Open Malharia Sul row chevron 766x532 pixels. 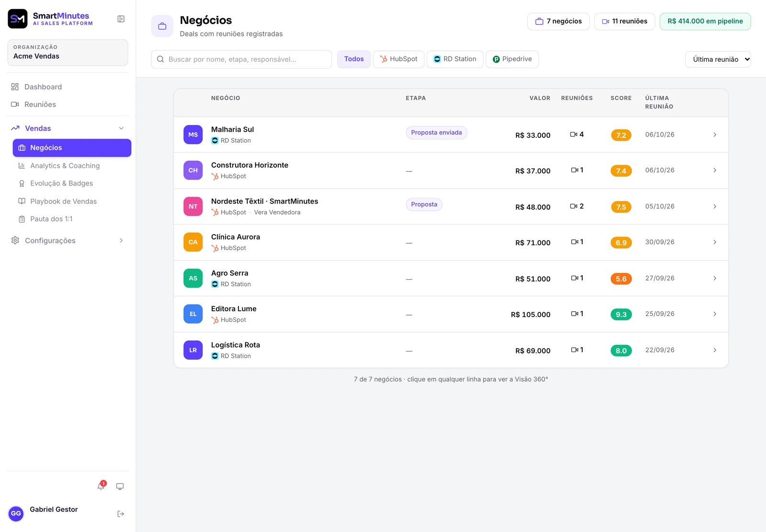click(715, 135)
